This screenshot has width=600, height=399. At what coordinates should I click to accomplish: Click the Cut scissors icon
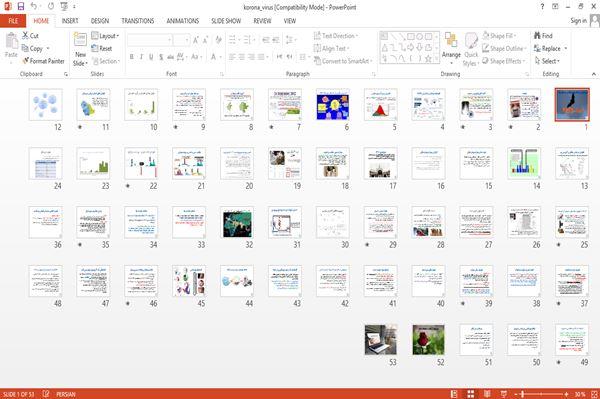pyautogui.click(x=25, y=35)
